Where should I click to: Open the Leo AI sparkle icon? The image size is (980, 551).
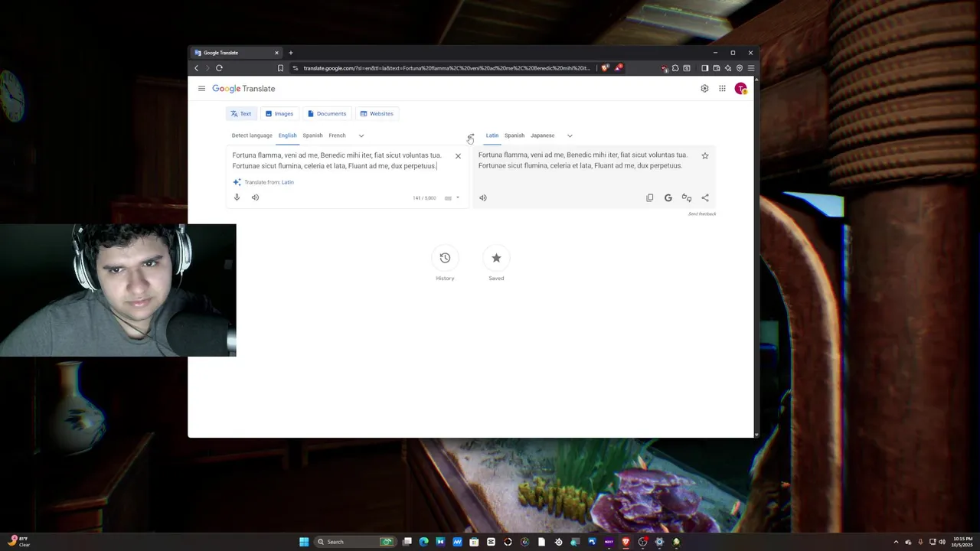click(728, 68)
